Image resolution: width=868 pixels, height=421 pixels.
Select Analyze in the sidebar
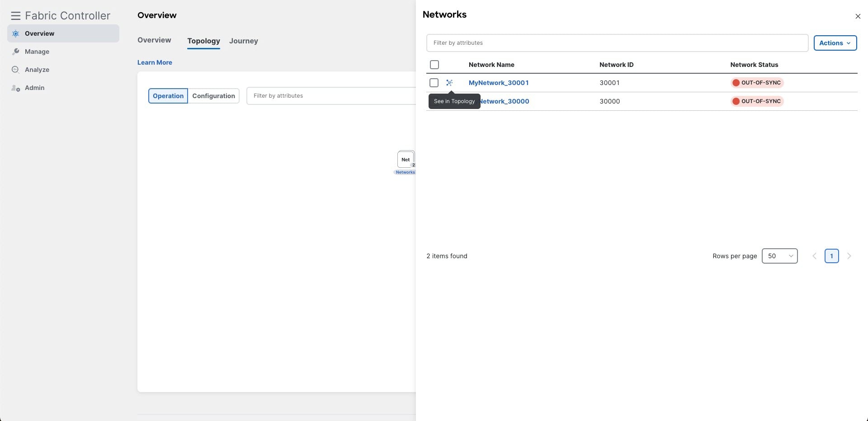click(63, 70)
